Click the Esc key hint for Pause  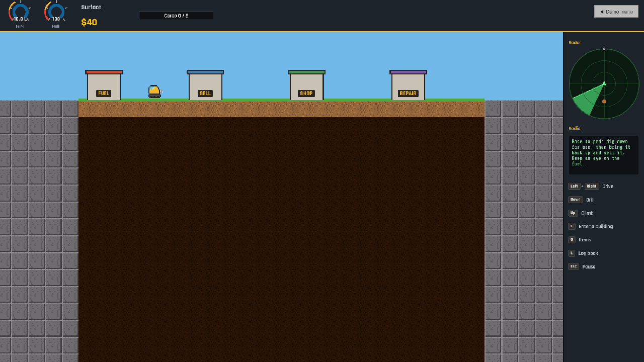(574, 266)
